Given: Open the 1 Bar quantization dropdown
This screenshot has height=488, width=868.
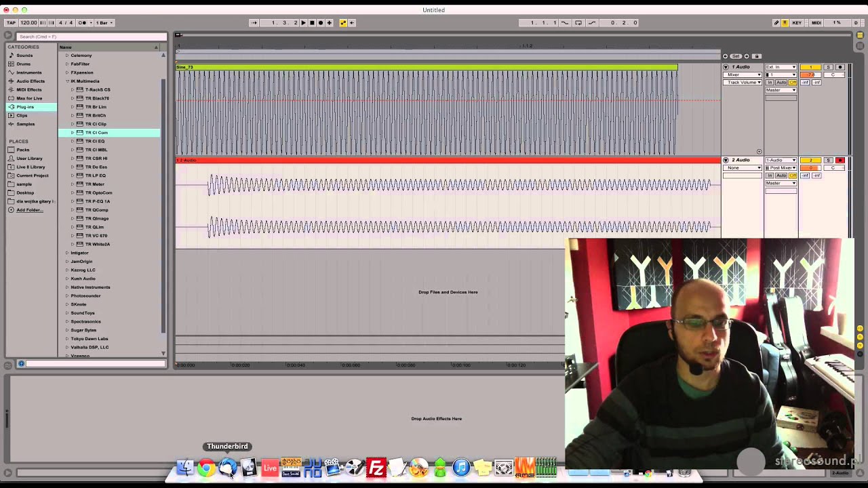Looking at the screenshot, I should (104, 22).
